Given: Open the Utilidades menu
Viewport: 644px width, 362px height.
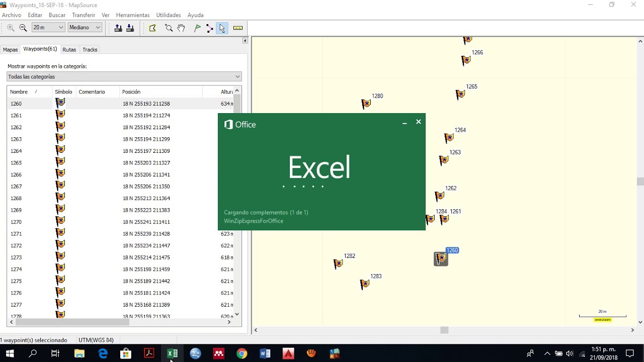Looking at the screenshot, I should (169, 15).
